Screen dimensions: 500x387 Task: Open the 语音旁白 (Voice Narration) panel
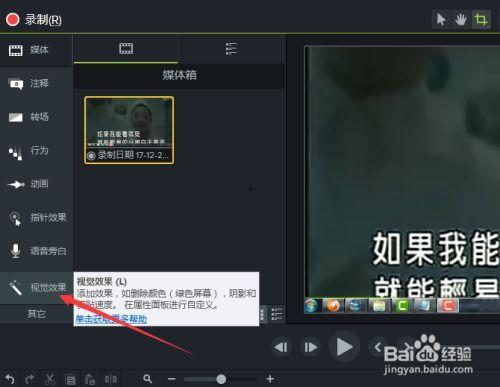[36, 251]
